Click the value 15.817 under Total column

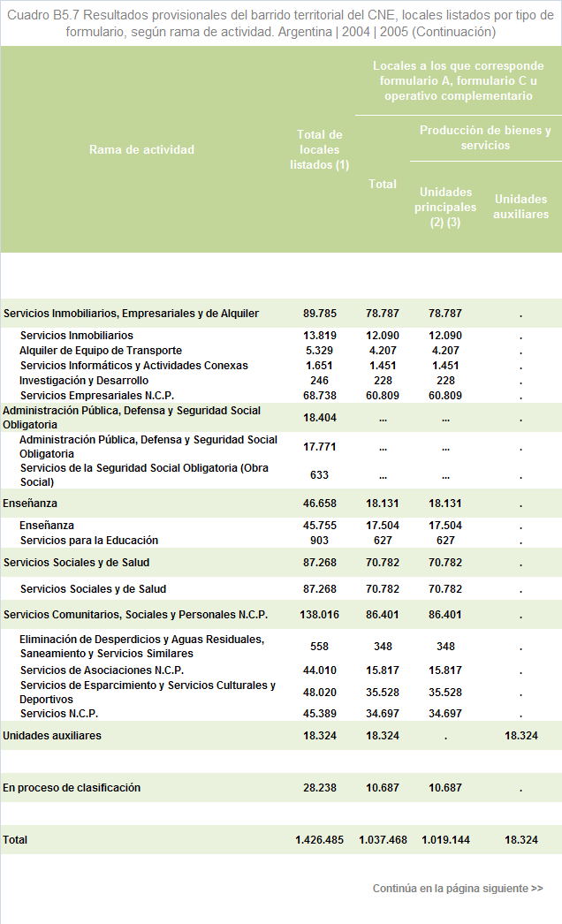pos(383,670)
